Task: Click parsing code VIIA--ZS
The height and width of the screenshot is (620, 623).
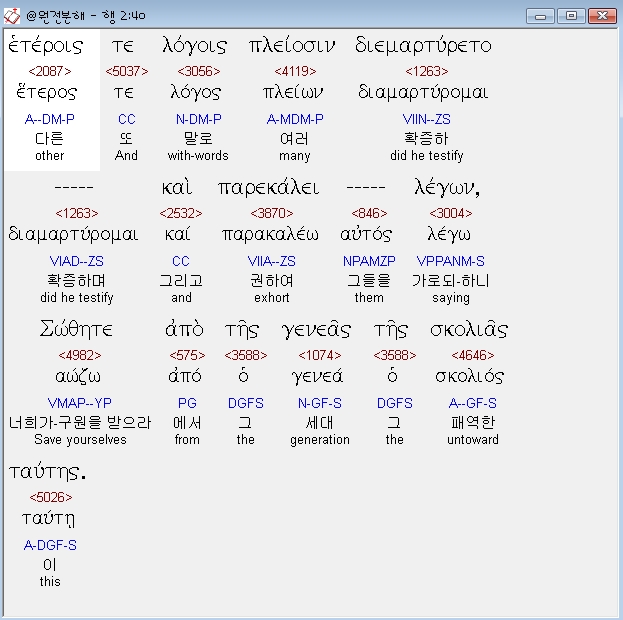Action: click(x=272, y=261)
